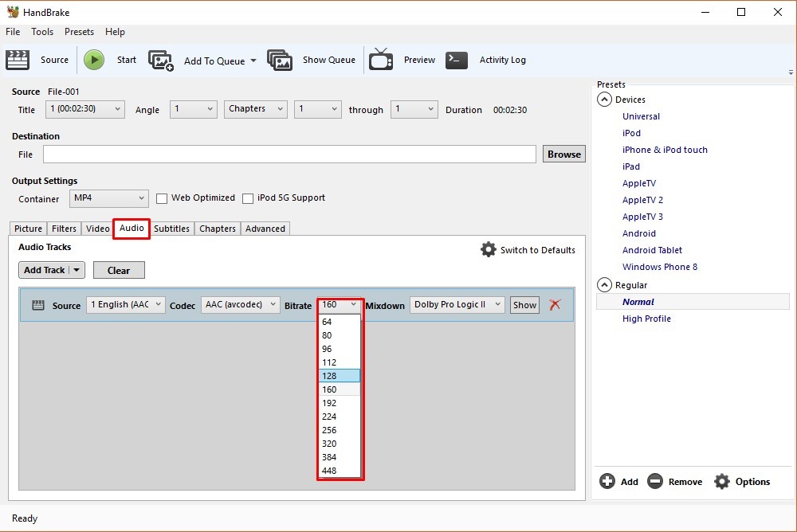This screenshot has height=532, width=797.
Task: Toggle the iPod 5G Support checkbox
Action: (x=248, y=198)
